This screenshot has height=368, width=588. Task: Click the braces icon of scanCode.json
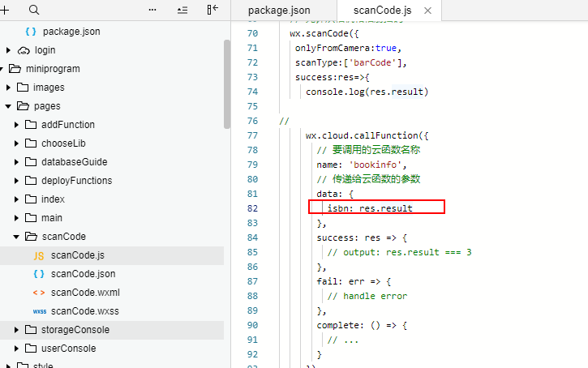pyautogui.click(x=39, y=274)
